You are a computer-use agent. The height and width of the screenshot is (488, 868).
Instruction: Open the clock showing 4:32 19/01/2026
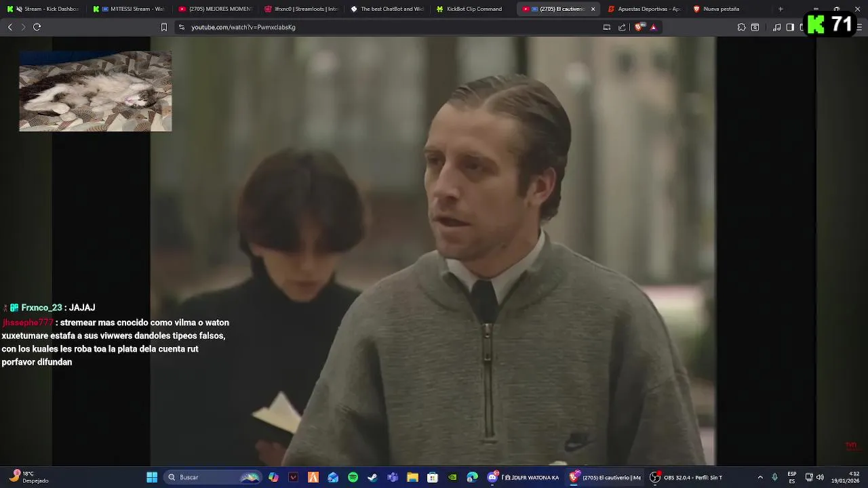tap(846, 477)
